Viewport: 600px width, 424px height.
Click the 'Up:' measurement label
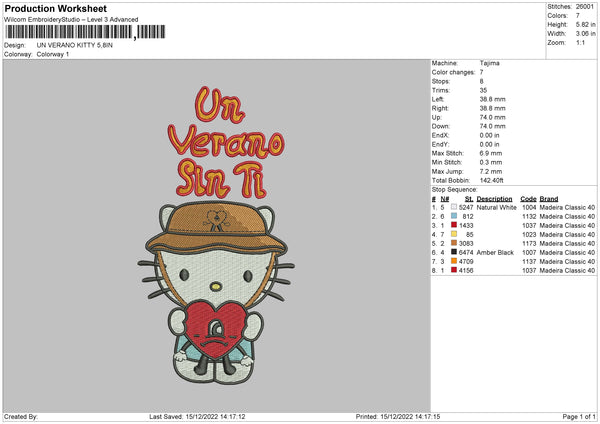[x=436, y=117]
